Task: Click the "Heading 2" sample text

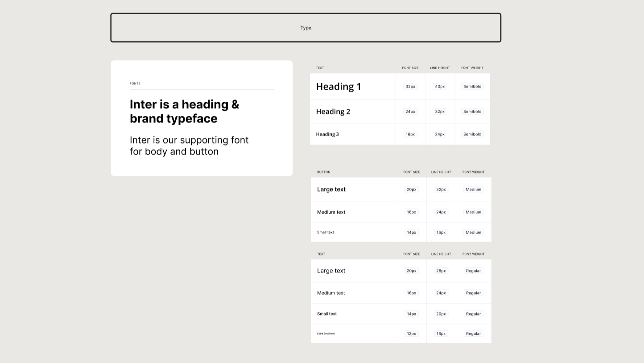Action: pyautogui.click(x=333, y=111)
